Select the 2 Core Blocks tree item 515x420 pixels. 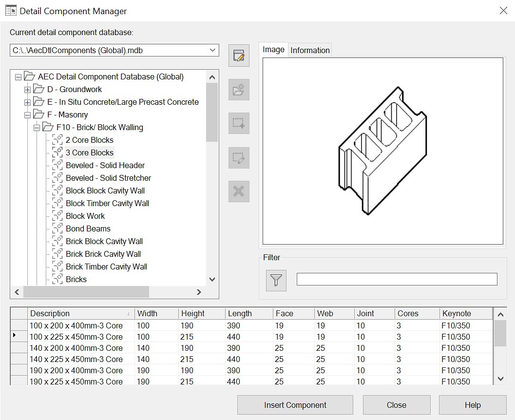click(x=89, y=140)
